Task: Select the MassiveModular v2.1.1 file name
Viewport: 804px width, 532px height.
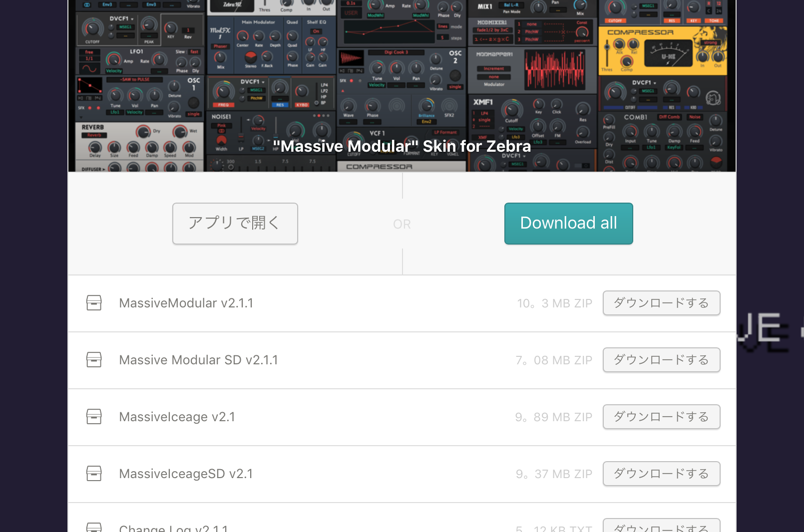Action: pos(186,303)
